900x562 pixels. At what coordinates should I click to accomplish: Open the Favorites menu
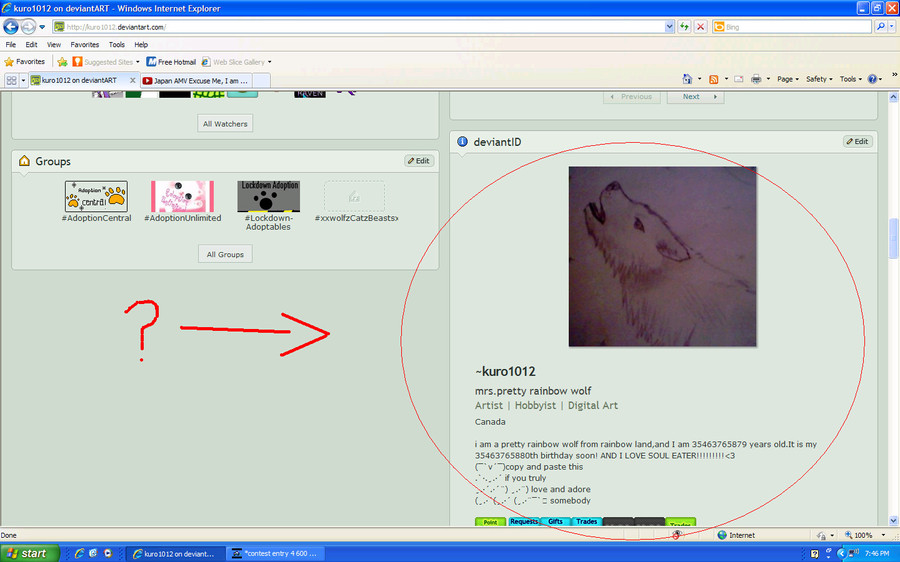point(85,45)
